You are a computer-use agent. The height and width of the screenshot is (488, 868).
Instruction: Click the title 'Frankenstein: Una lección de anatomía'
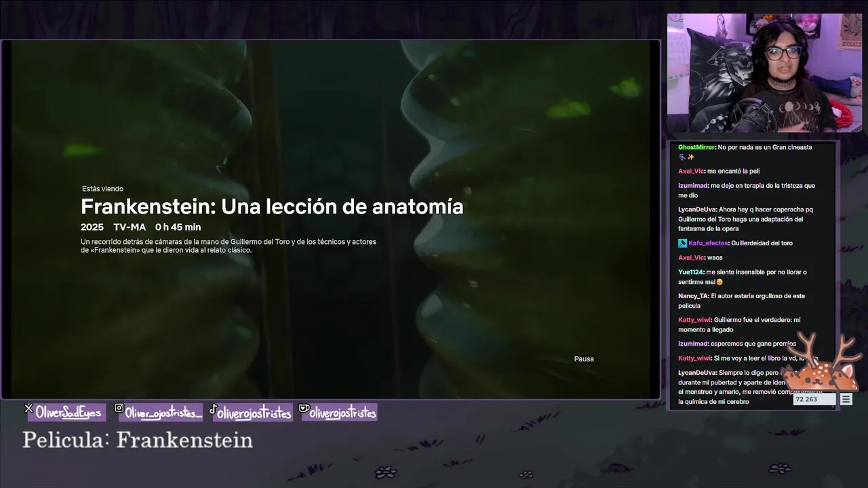tap(272, 206)
